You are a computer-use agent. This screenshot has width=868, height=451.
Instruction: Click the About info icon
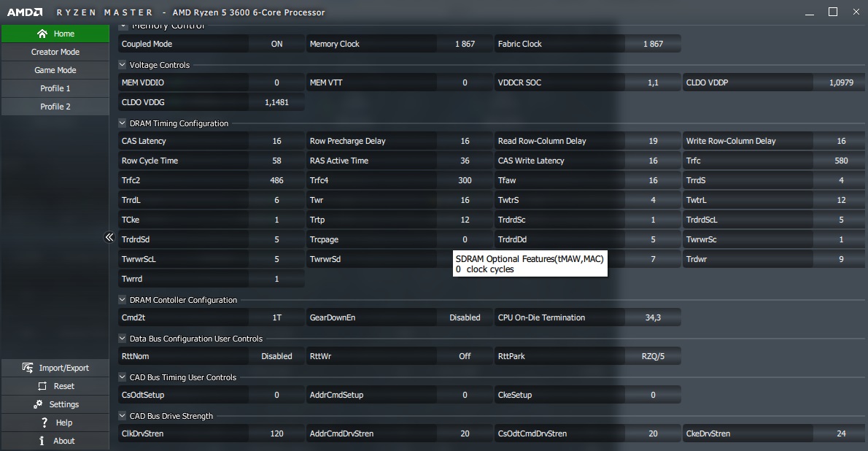[42, 441]
